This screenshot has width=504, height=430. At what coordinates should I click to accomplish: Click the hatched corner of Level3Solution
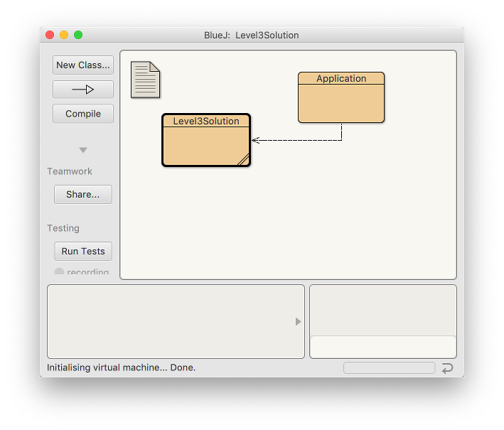tap(243, 159)
